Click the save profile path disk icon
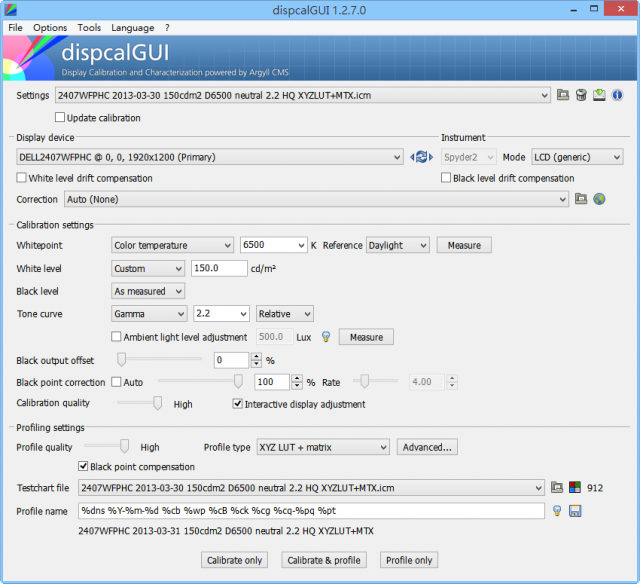This screenshot has height=584, width=640. 575,511
